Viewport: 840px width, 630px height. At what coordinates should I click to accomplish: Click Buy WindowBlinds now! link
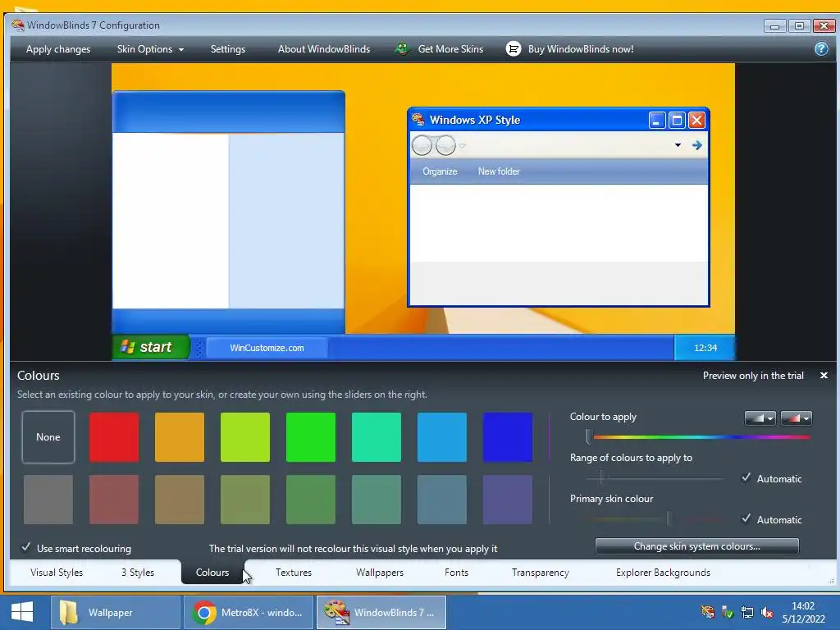(x=581, y=49)
